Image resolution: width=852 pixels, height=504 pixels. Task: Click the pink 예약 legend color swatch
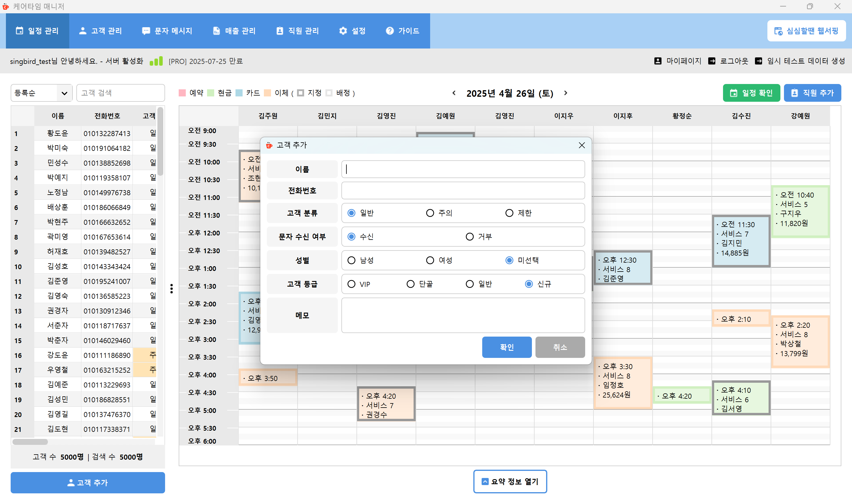click(182, 93)
